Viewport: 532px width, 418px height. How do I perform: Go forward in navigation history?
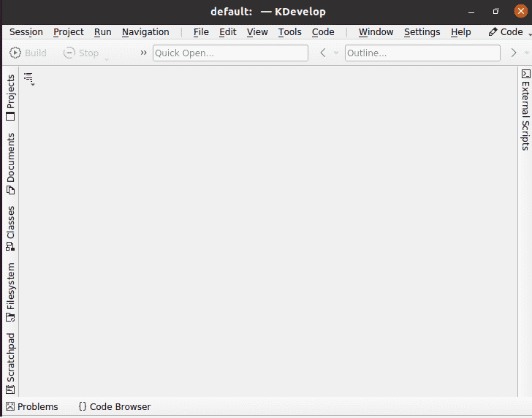pos(513,53)
